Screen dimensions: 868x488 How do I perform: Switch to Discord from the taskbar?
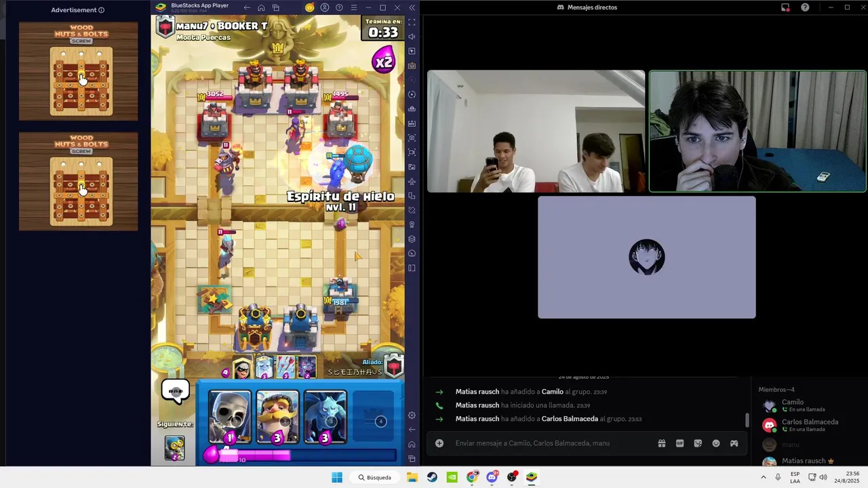click(x=492, y=477)
